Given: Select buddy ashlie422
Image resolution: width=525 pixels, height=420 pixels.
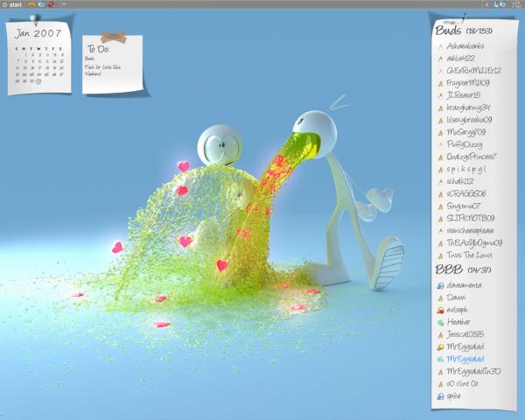Looking at the screenshot, I should 461,59.
